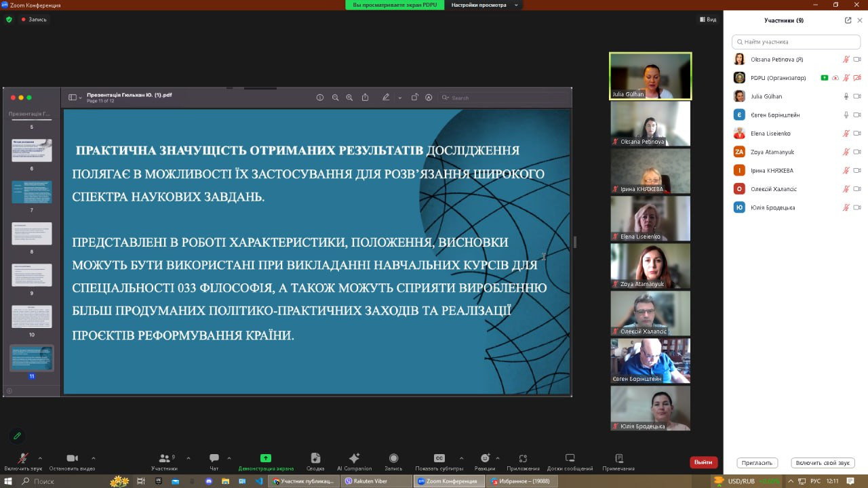This screenshot has width=868, height=488.
Task: Open the Вид (View) menu
Action: click(x=708, y=20)
